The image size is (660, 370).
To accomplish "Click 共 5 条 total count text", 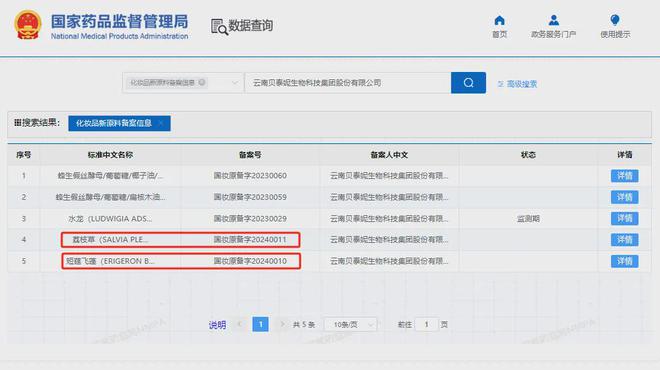I will (x=304, y=325).
